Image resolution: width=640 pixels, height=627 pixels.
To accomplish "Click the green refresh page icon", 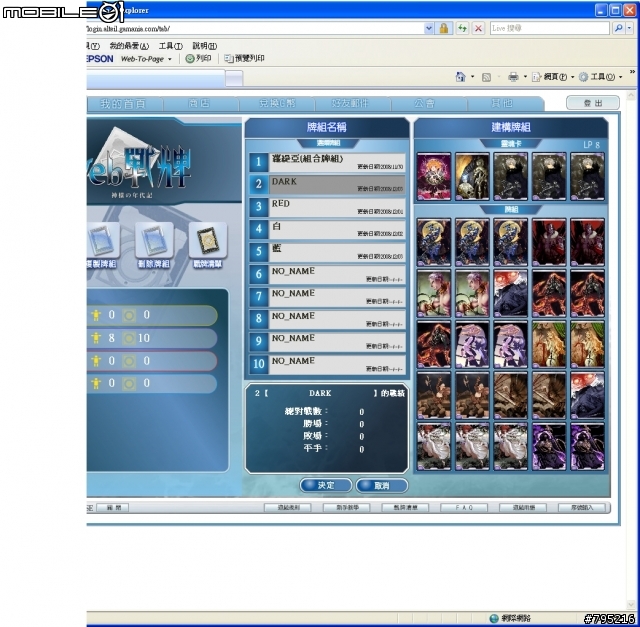I will (462, 28).
